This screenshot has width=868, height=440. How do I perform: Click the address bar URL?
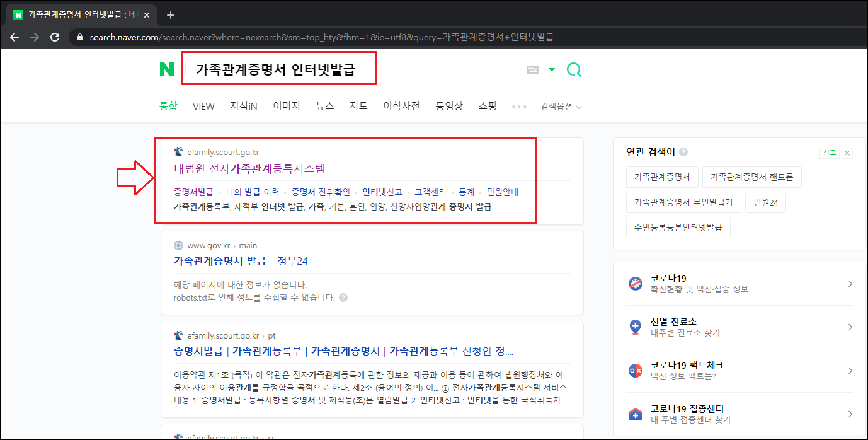pyautogui.click(x=321, y=37)
